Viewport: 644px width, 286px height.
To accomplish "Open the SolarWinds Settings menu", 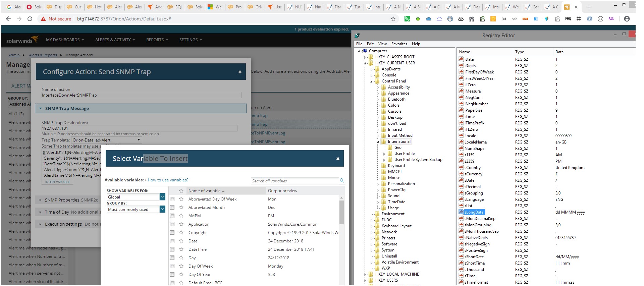I will 191,40.
